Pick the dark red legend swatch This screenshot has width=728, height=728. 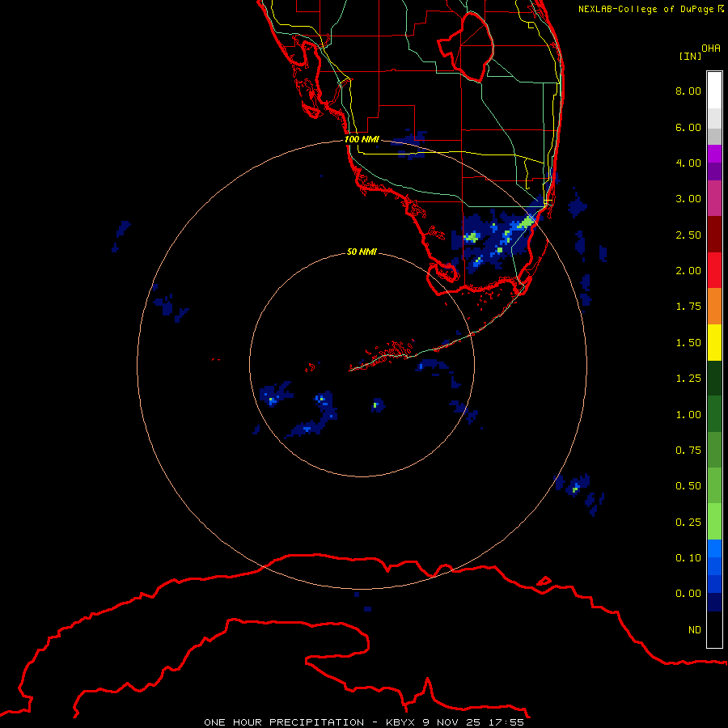pyautogui.click(x=714, y=235)
